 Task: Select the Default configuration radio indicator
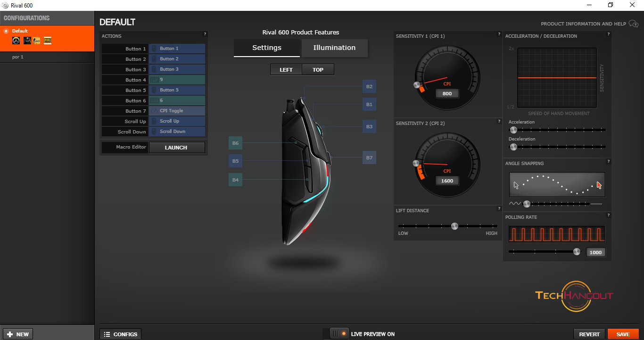[6, 31]
